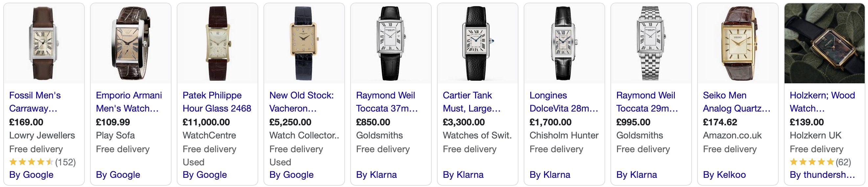Open the Cartier Tank Must watch image
The height and width of the screenshot is (187, 868).
[x=477, y=43]
